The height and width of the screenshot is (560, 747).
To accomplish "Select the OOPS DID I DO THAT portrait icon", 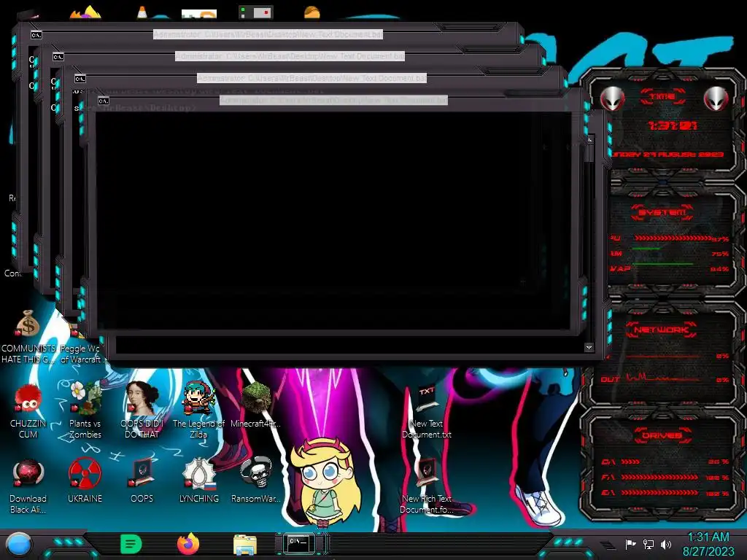I will tap(142, 397).
